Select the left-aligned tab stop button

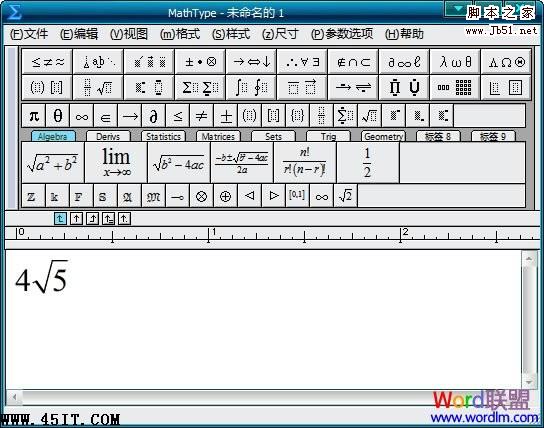click(60, 219)
